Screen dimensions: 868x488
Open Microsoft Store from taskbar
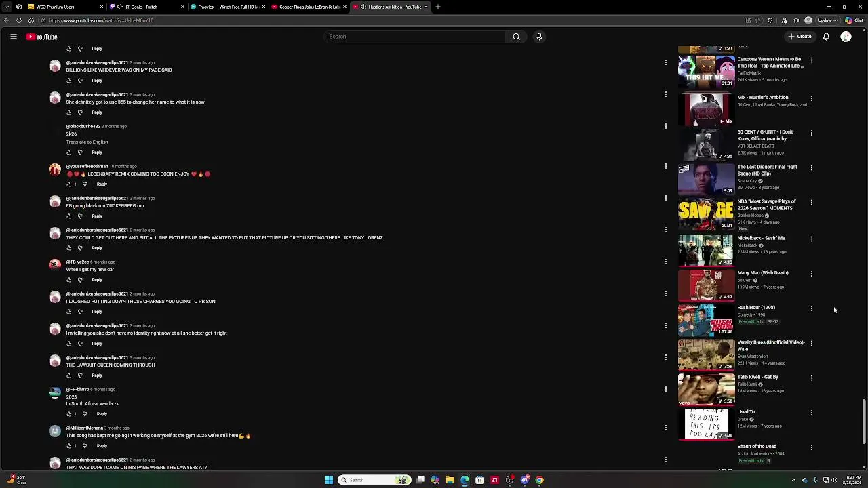pos(479,480)
